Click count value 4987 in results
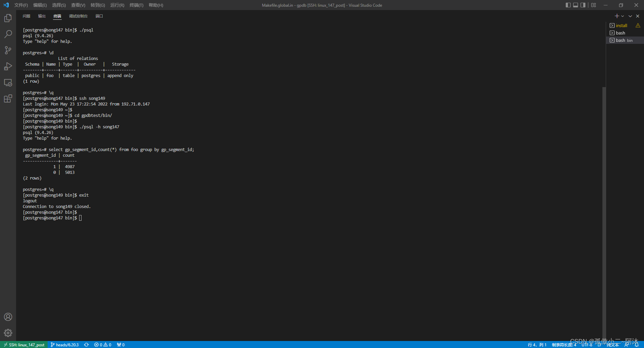The width and height of the screenshot is (644, 348). 70,167
